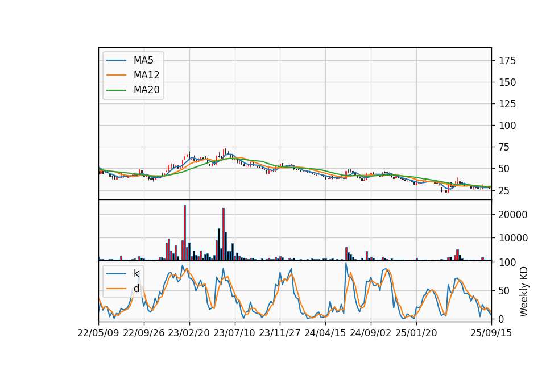Click the 22/05/09 date tick label

tap(98, 333)
